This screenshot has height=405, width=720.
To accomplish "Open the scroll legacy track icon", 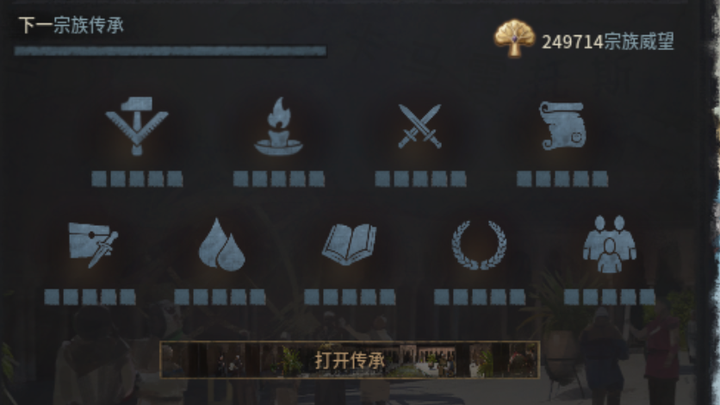I will click(562, 126).
